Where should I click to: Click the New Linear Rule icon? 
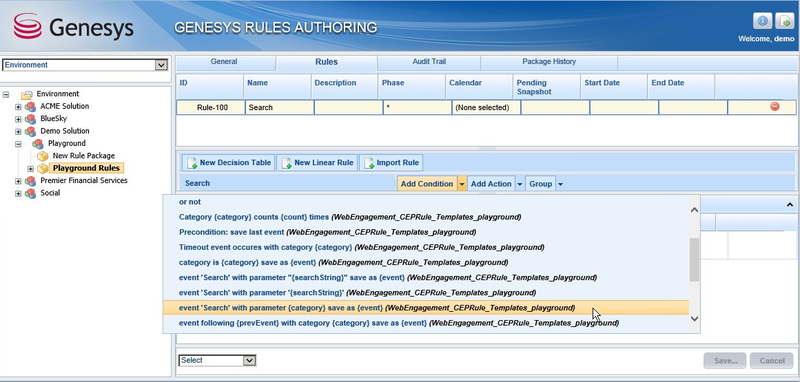point(287,163)
